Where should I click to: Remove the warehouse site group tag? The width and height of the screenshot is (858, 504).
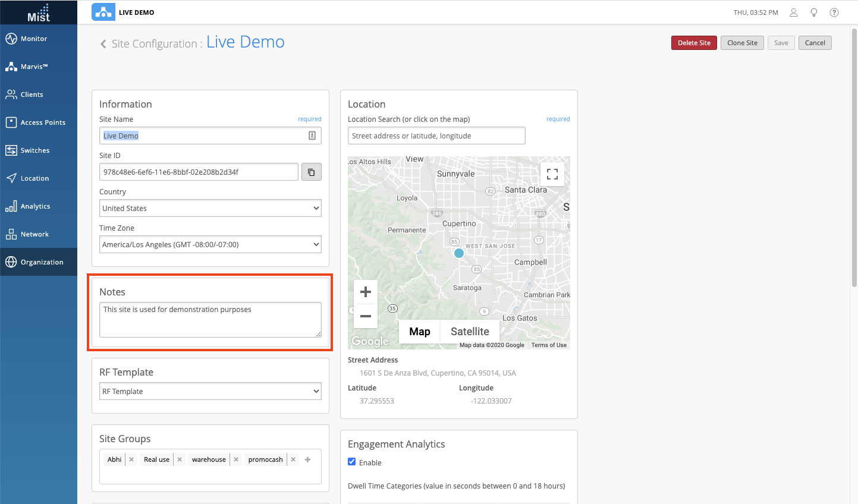[236, 459]
